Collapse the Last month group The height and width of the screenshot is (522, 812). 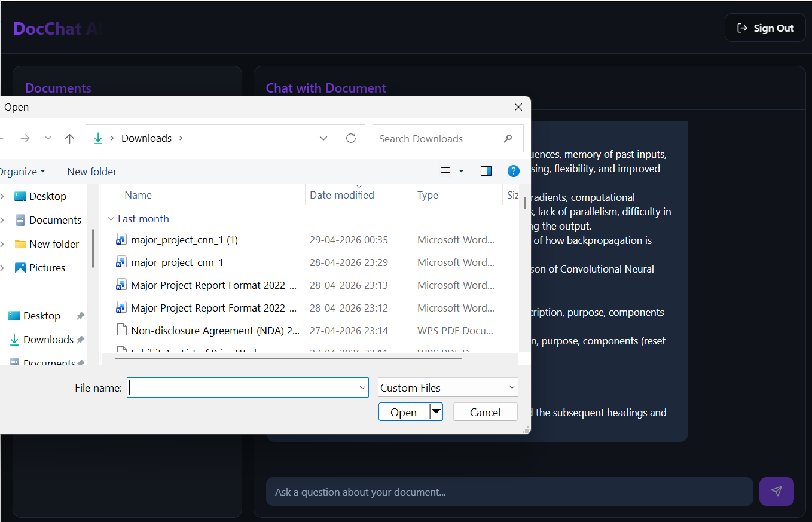click(111, 219)
